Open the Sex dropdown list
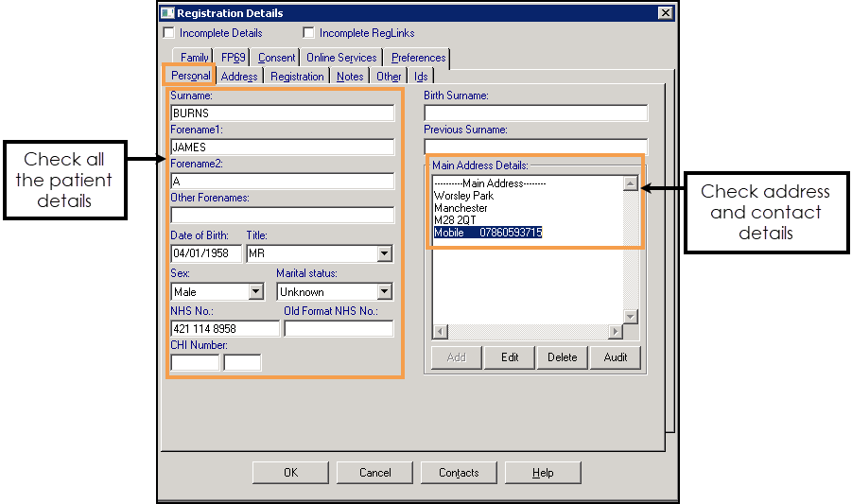 tap(255, 292)
